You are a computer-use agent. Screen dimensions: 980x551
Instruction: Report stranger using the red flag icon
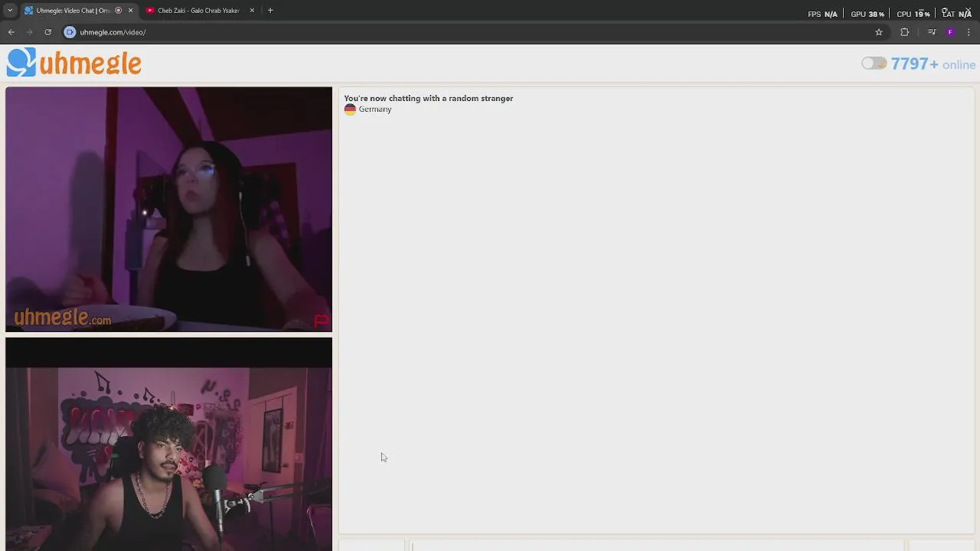pyautogui.click(x=321, y=321)
